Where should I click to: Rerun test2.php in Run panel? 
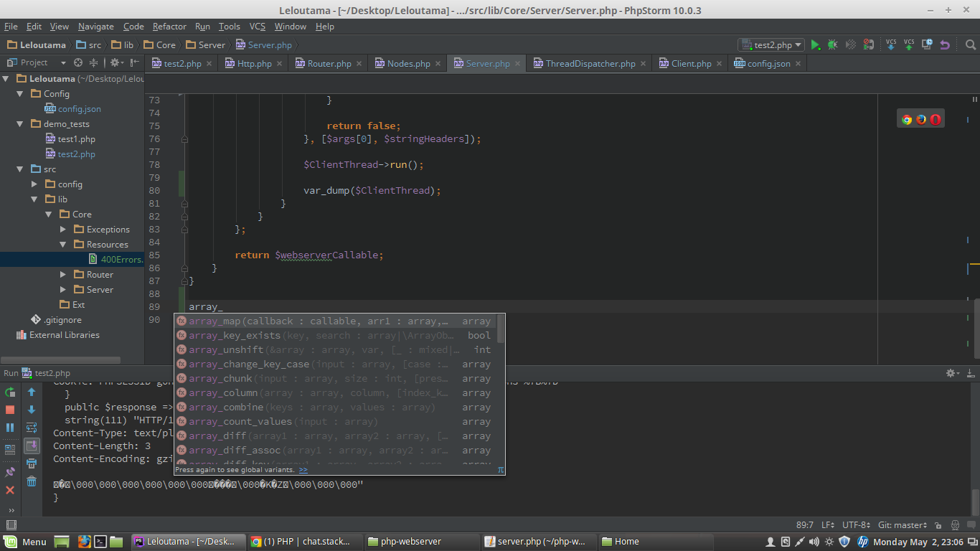tap(10, 392)
